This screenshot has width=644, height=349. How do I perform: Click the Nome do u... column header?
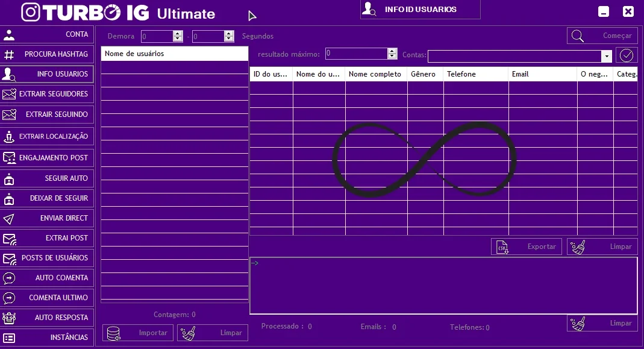pos(319,74)
